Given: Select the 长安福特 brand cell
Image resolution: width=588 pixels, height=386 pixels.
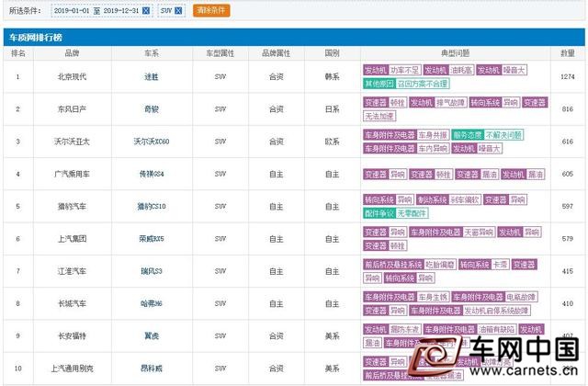Looking at the screenshot, I should click(x=72, y=336).
